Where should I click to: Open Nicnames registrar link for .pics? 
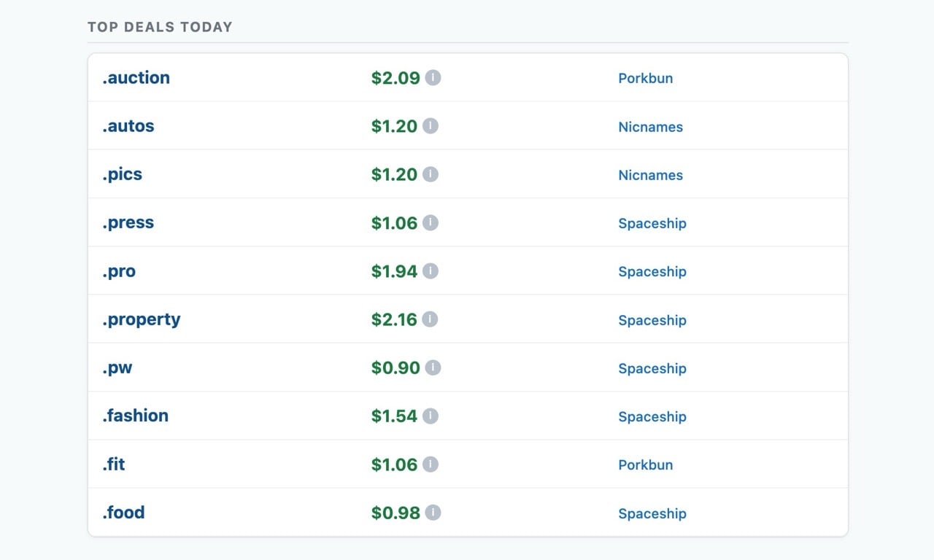[651, 175]
